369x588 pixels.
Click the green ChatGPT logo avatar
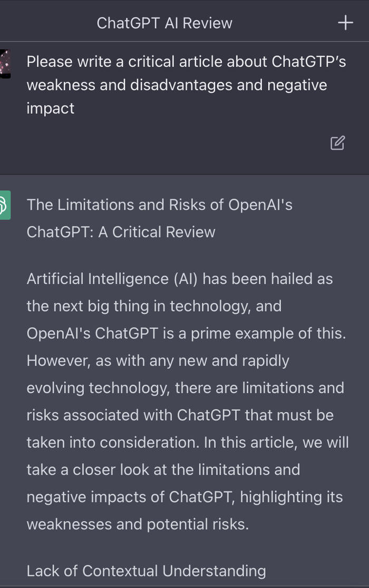[x=5, y=205]
